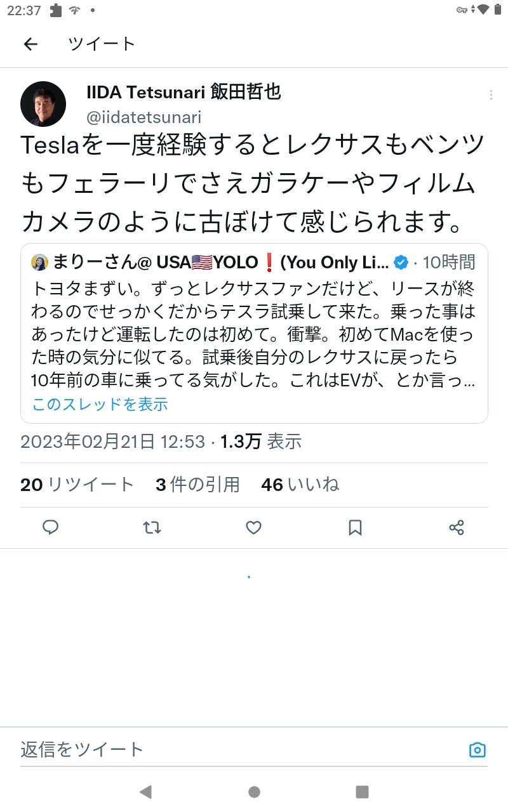The image size is (508, 812).
Task: View the 3 件の引用 quotes
Action: pyautogui.click(x=197, y=485)
